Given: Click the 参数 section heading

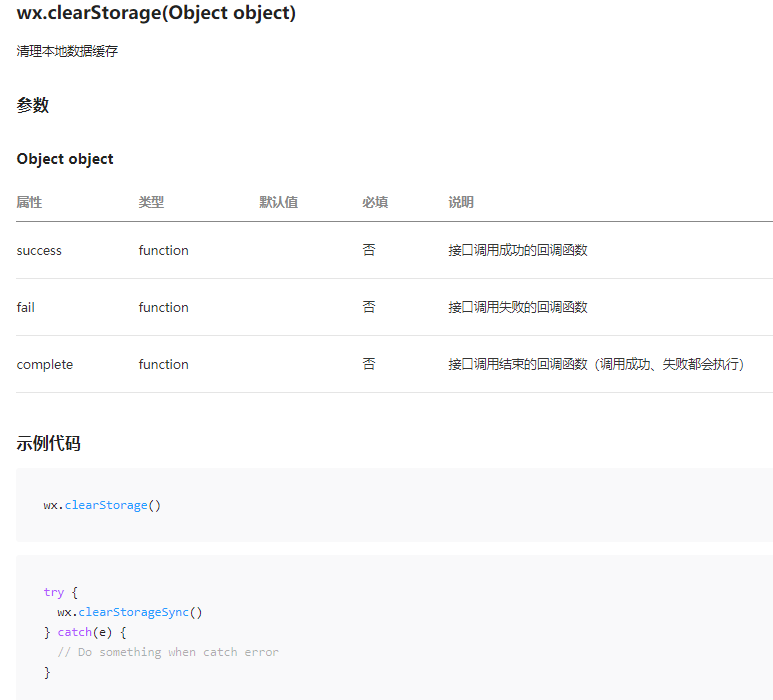Looking at the screenshot, I should pos(33,105).
